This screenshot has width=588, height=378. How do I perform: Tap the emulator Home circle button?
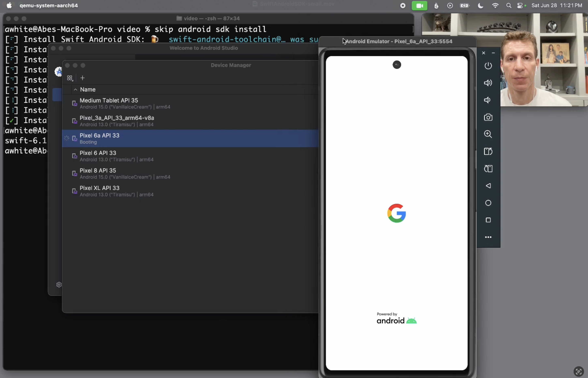tap(488, 203)
